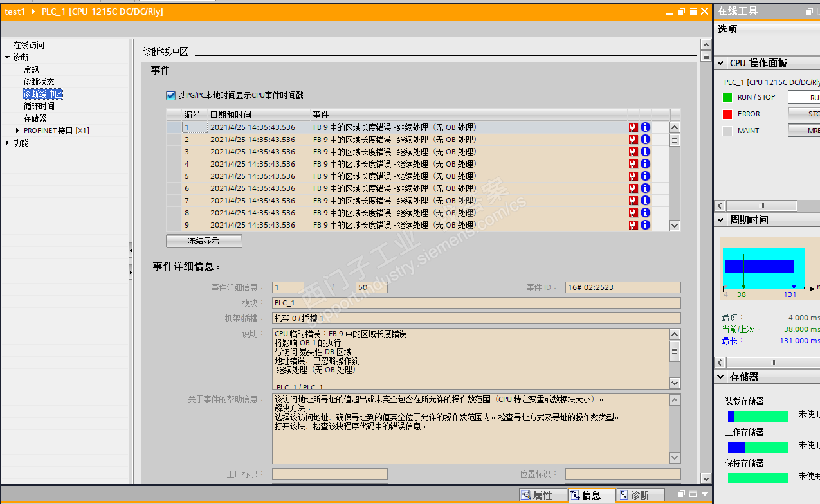
Task: Click red wrench icon in event row 7
Action: 633,201
